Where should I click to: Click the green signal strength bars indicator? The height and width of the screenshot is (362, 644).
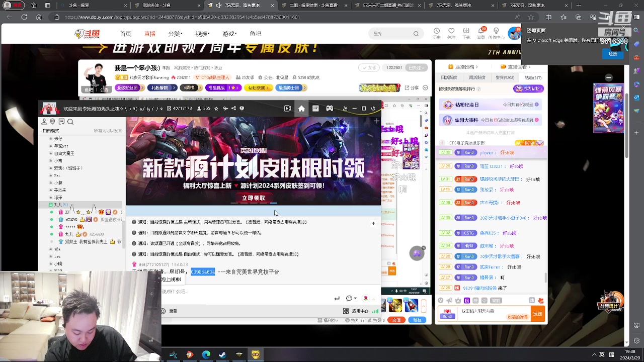pyautogui.click(x=375, y=312)
